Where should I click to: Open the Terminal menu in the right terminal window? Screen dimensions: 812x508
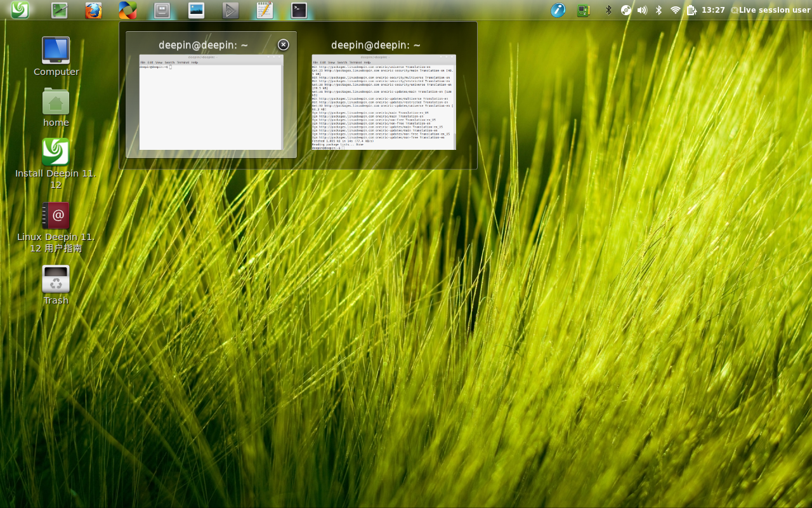click(354, 62)
